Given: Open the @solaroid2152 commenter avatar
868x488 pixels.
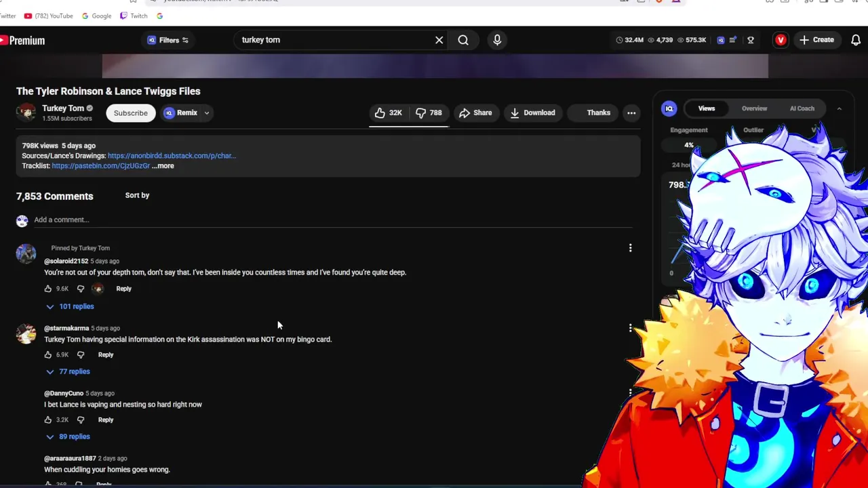Looking at the screenshot, I should 26,253.
